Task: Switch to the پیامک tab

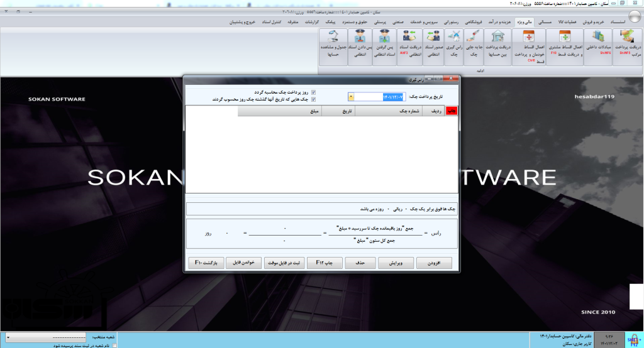Action: pyautogui.click(x=330, y=22)
